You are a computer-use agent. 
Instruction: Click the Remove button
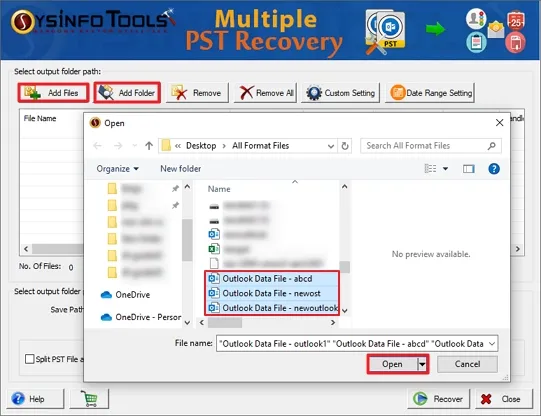pos(197,93)
